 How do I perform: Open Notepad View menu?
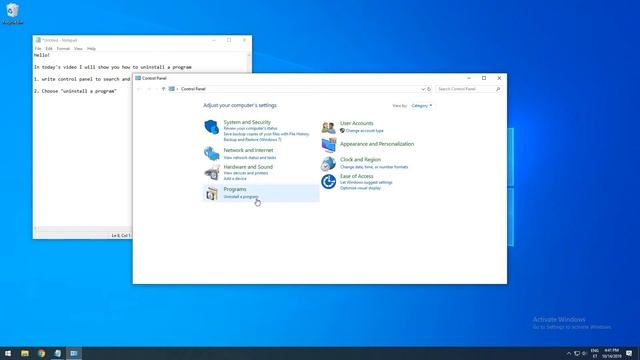(x=78, y=49)
